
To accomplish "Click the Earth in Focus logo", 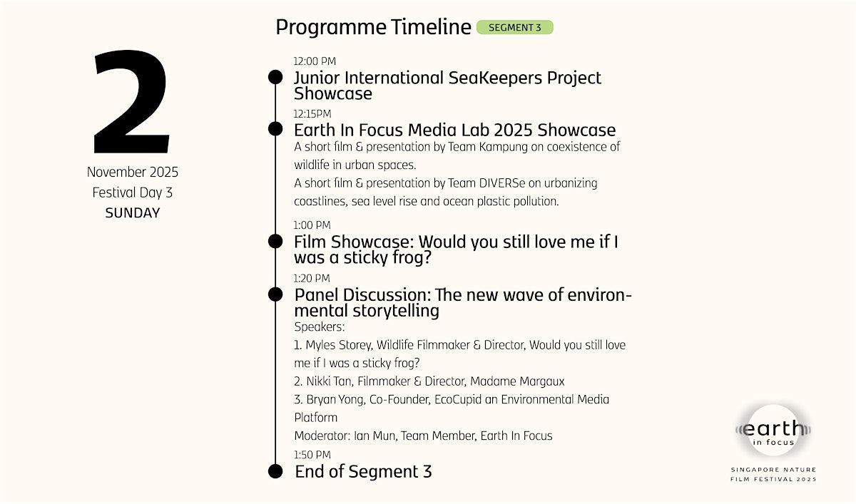I will pyautogui.click(x=773, y=431).
